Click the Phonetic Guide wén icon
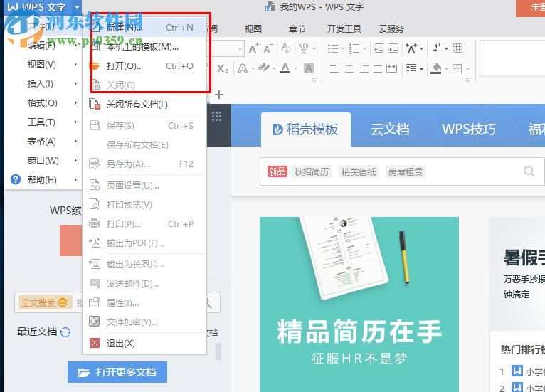545x392 pixels. pos(303,48)
